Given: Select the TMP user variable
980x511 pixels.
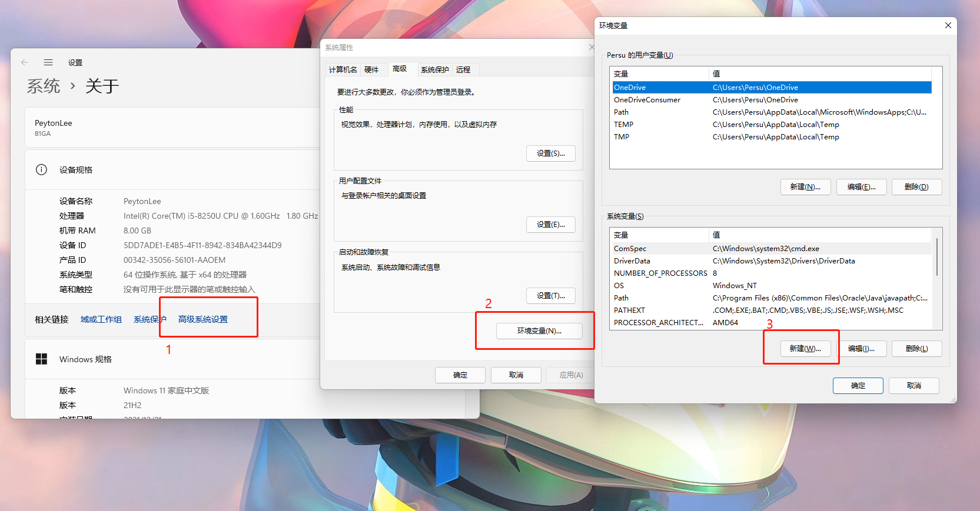Looking at the screenshot, I should point(772,137).
